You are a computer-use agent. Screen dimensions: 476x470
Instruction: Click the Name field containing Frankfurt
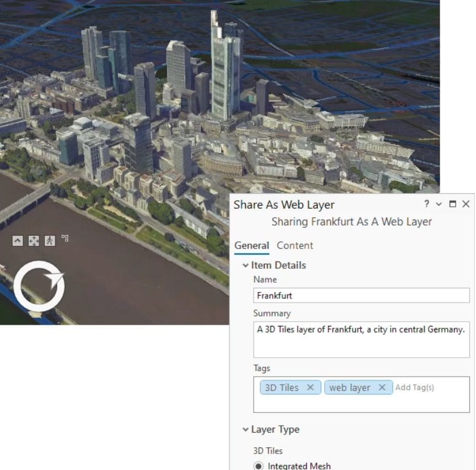tap(361, 295)
